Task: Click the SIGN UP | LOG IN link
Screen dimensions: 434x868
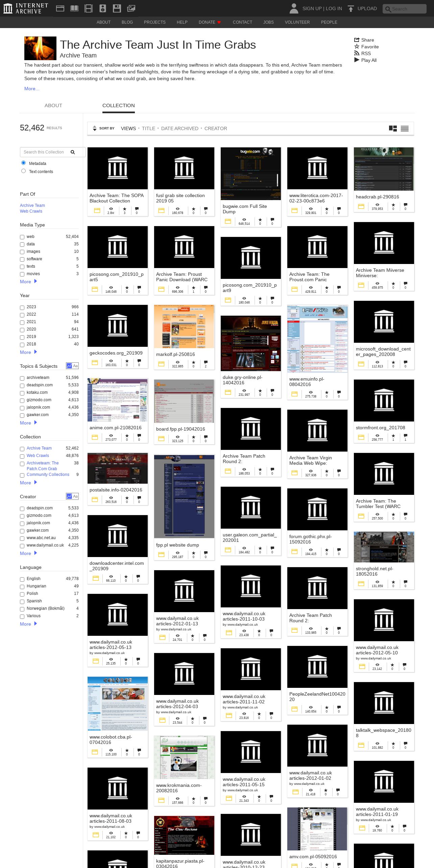Action: 322,8
